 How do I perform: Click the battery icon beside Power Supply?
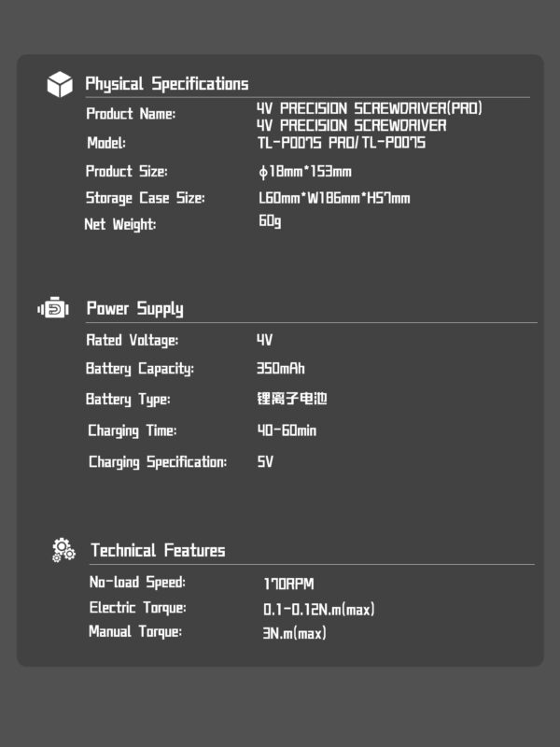[53, 308]
